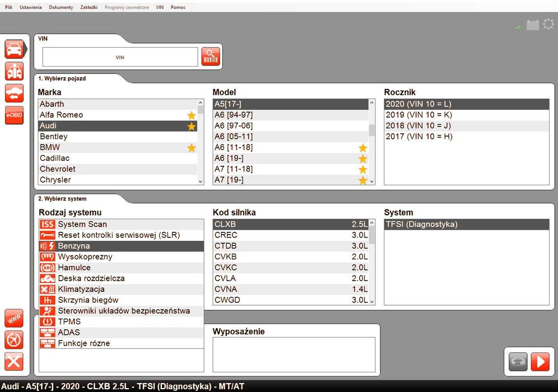
Task: Select Chevrolet in Marka list
Action: tap(118, 169)
